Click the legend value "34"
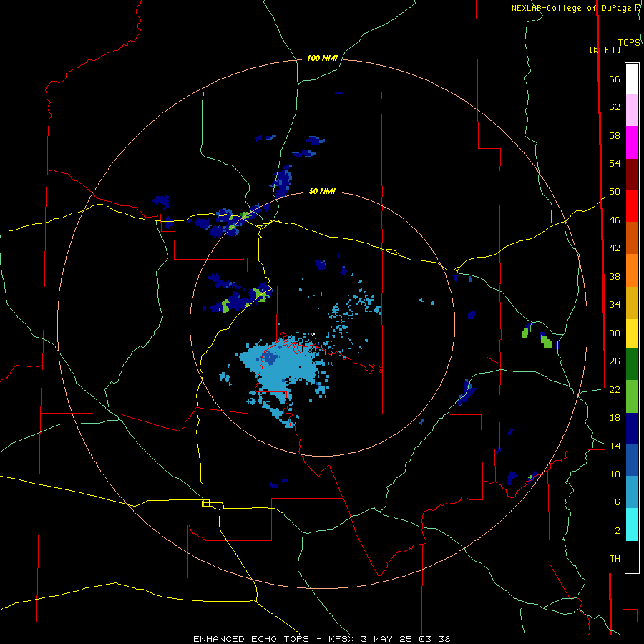The image size is (644, 644). (x=615, y=305)
